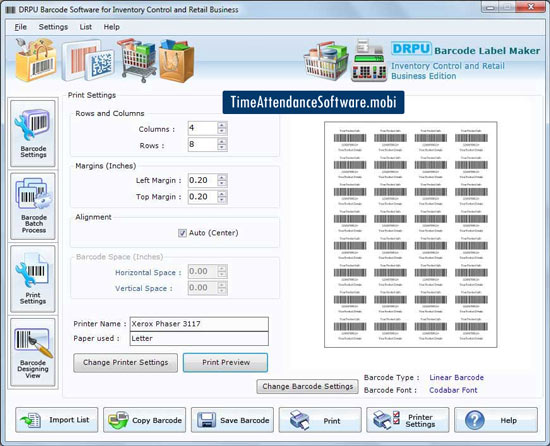The image size is (550, 446).
Task: Open the Settings menu
Action: click(x=53, y=27)
